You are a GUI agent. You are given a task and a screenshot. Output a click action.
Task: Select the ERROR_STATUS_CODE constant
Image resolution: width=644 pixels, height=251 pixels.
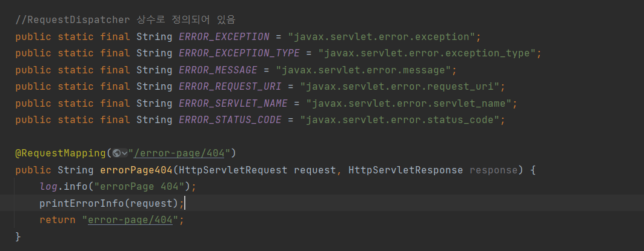click(230, 120)
